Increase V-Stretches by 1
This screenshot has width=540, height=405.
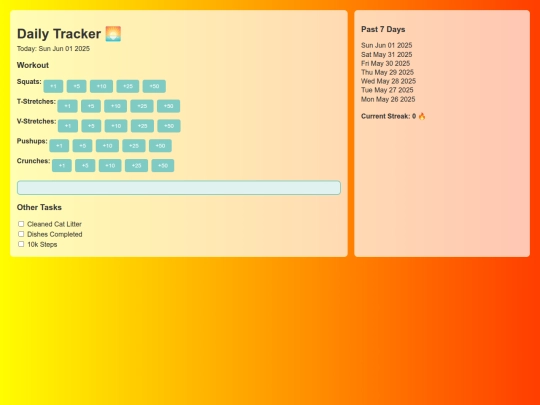pyautogui.click(x=68, y=126)
